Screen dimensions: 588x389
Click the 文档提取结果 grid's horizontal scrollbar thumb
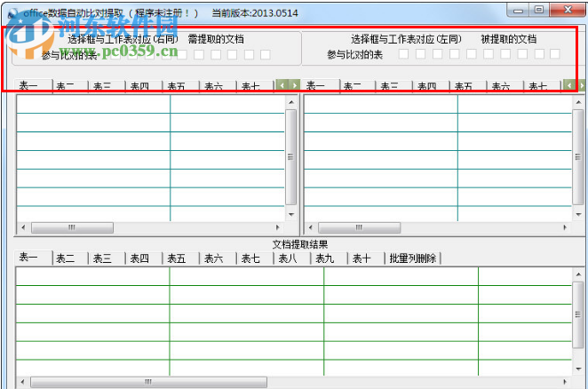(148, 382)
